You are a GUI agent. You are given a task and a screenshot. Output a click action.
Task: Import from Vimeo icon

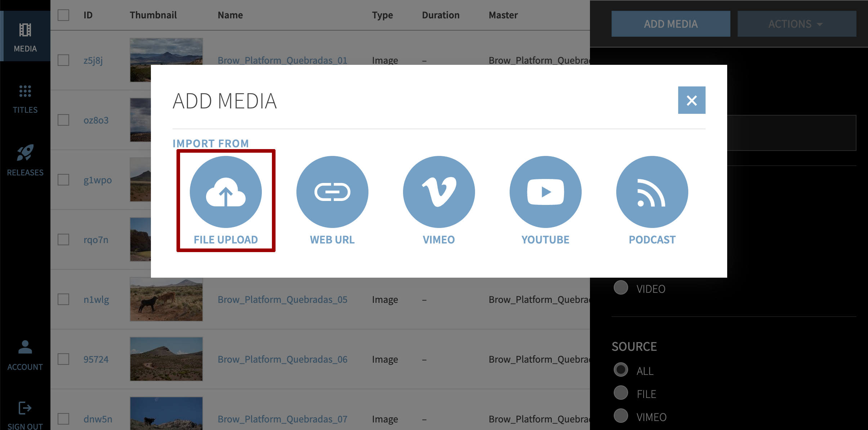pos(439,192)
